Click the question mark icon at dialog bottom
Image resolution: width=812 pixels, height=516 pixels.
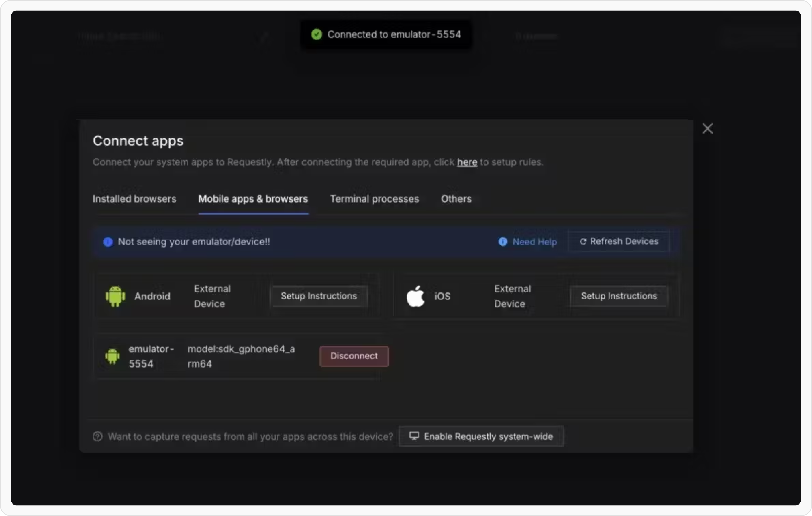[97, 437]
